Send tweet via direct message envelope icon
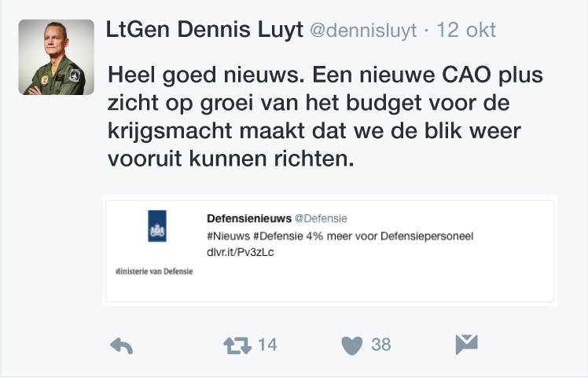Screen dimensions: 588x380 pyautogui.click(x=466, y=345)
